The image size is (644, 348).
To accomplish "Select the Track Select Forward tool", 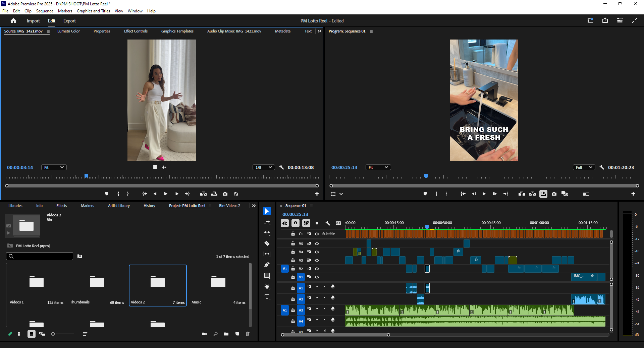I will (267, 222).
